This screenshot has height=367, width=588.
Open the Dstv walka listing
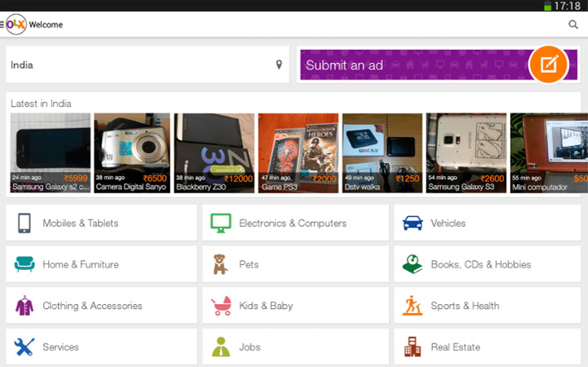tap(382, 152)
